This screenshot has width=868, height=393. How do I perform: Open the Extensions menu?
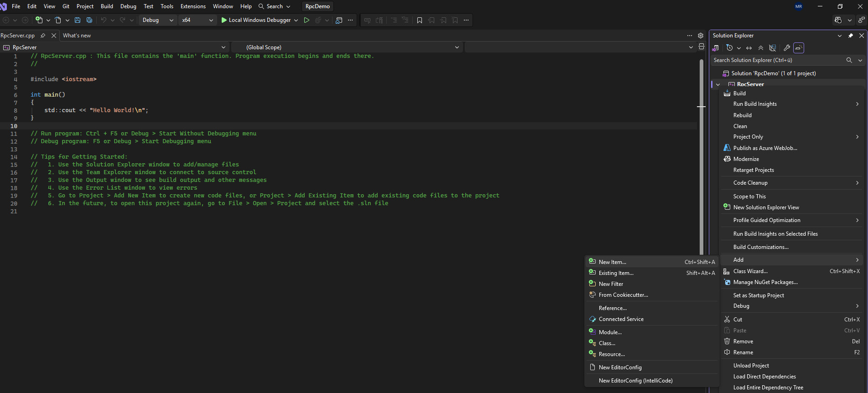(193, 6)
